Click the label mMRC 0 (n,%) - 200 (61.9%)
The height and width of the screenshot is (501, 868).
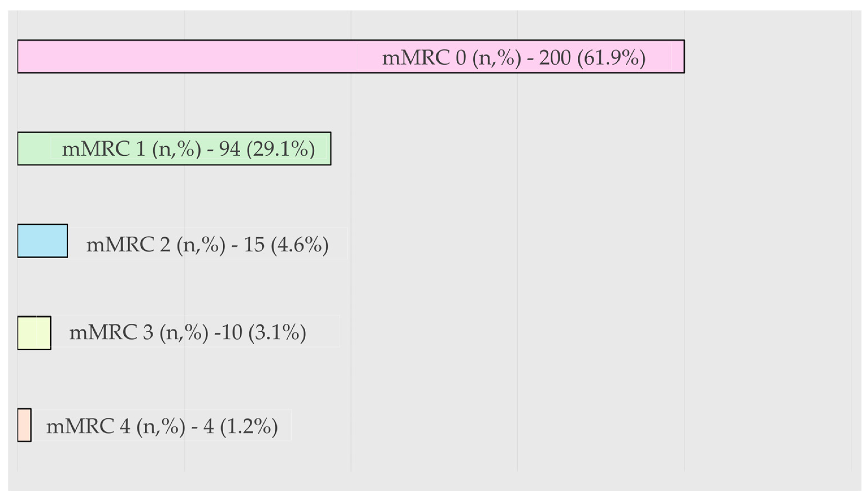point(514,57)
